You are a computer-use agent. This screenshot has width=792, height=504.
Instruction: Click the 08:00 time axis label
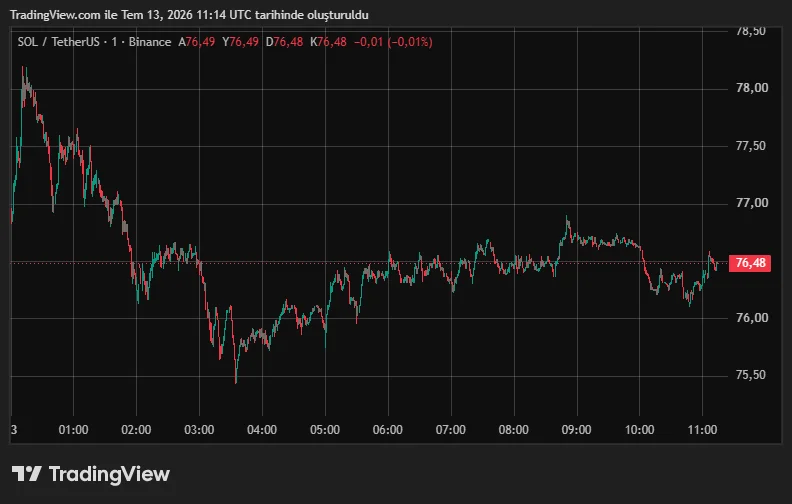[x=514, y=430]
